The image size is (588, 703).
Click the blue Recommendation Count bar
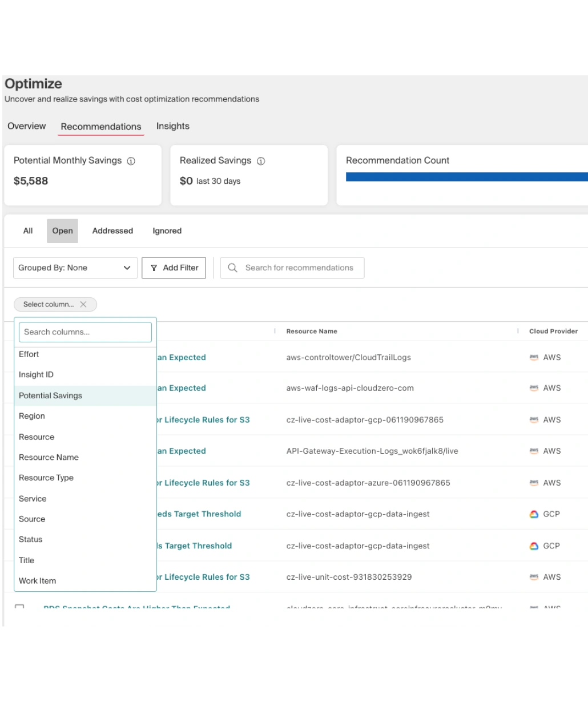[x=466, y=177]
